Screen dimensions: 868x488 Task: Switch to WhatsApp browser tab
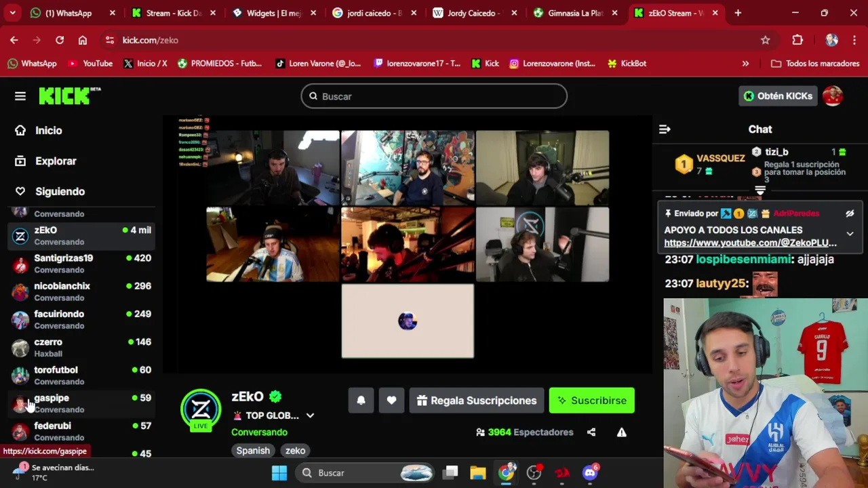tap(73, 13)
